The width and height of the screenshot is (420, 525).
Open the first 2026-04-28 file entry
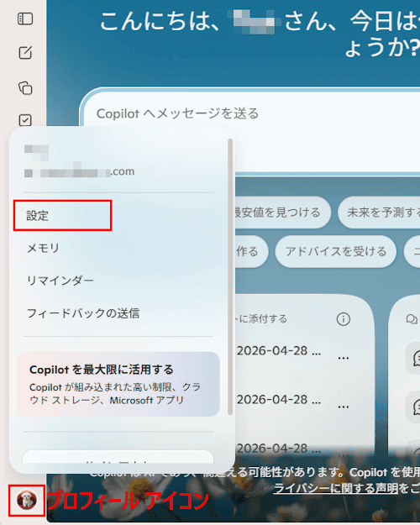pos(279,351)
